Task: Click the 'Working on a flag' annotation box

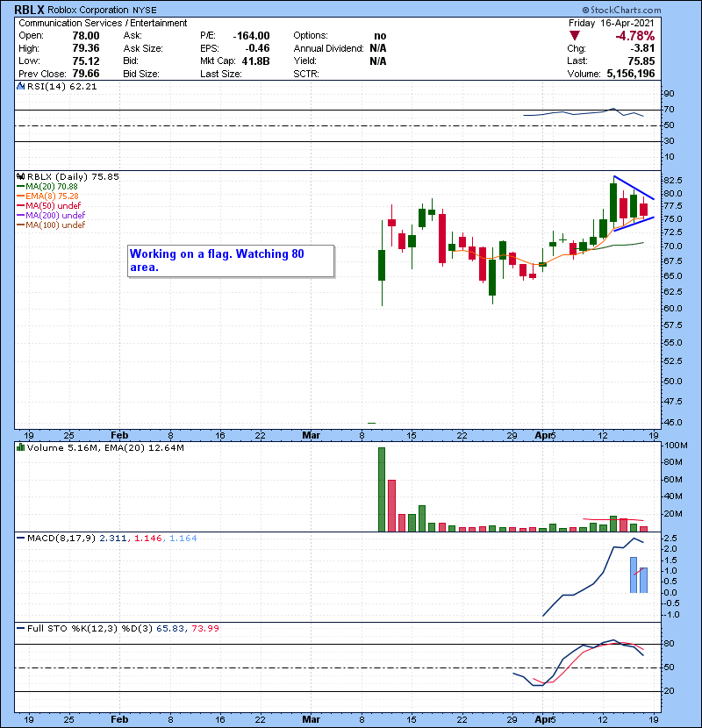Action: [x=231, y=261]
